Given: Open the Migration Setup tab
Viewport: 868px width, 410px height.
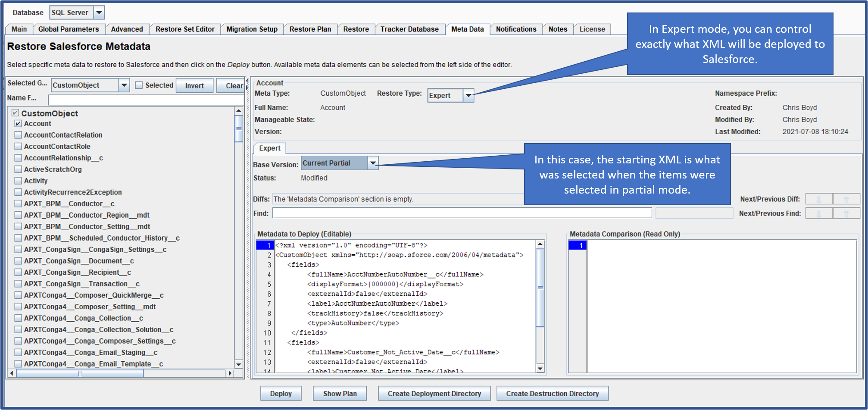Looking at the screenshot, I should tap(252, 29).
